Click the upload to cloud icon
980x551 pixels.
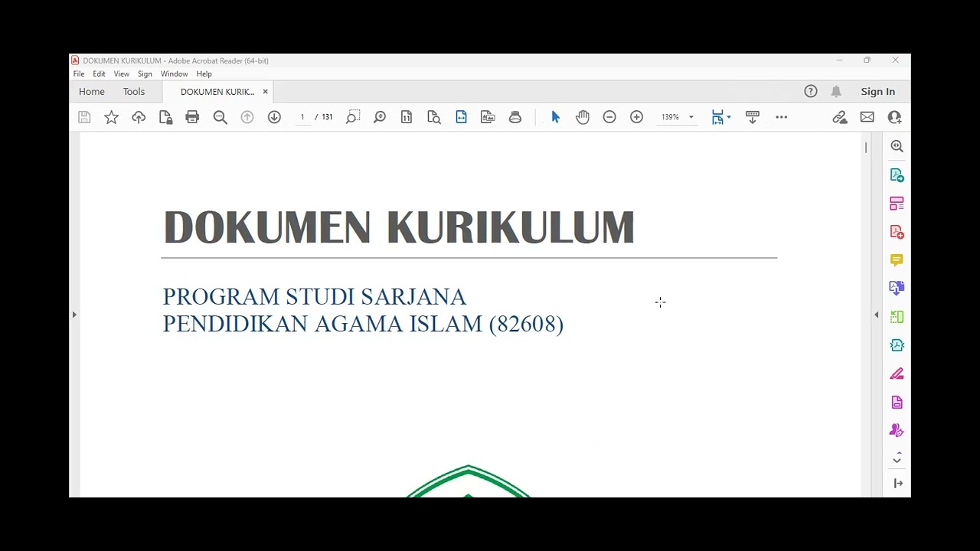pyautogui.click(x=139, y=117)
